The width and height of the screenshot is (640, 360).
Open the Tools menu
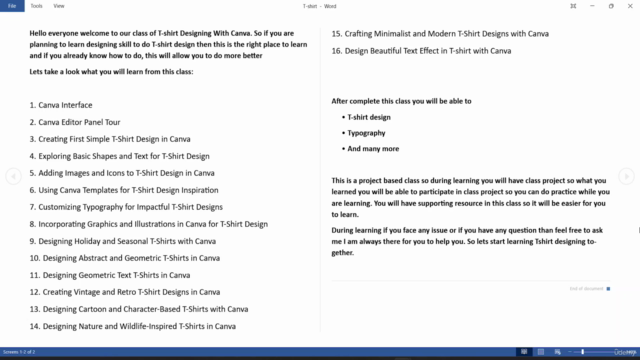point(36,6)
